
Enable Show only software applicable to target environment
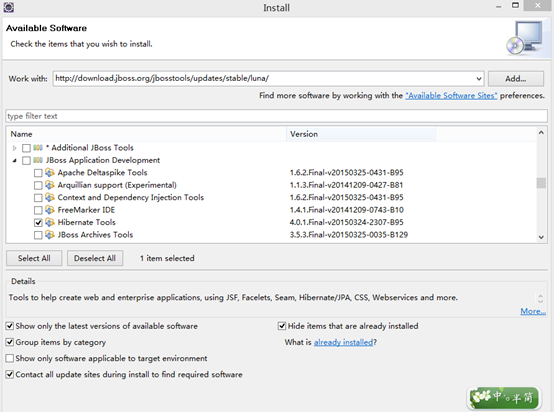[10, 358]
